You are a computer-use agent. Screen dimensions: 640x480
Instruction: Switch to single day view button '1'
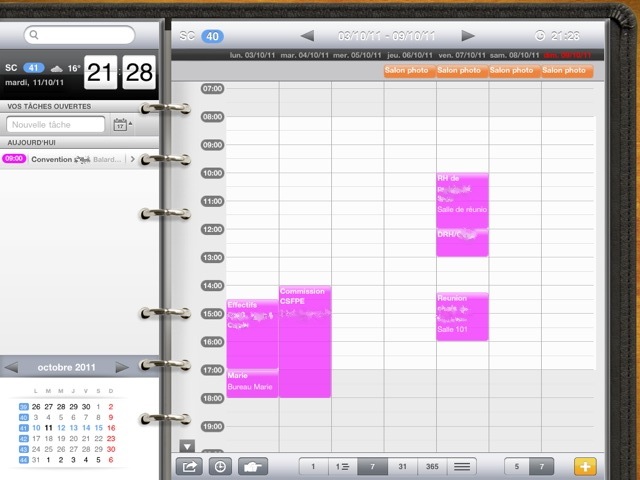pyautogui.click(x=313, y=466)
